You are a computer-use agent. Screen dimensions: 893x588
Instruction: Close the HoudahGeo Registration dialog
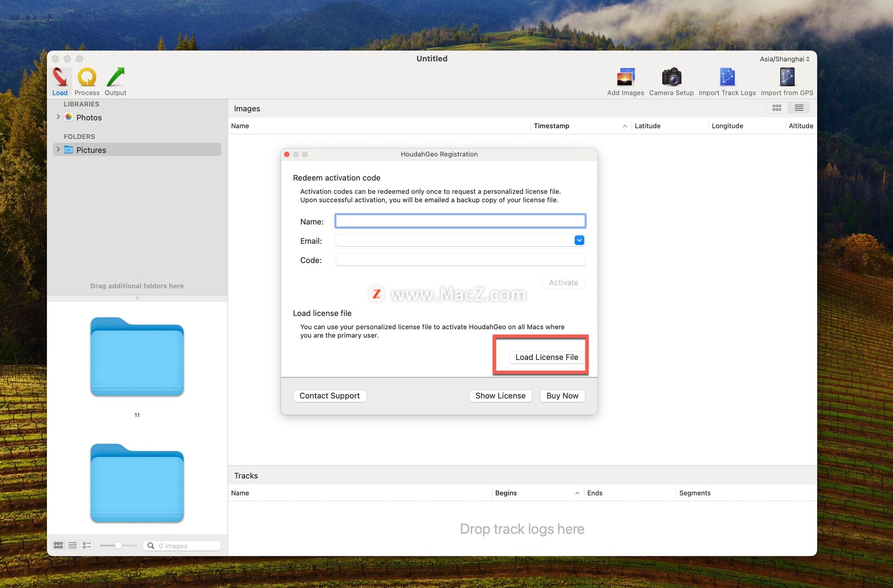pos(287,154)
